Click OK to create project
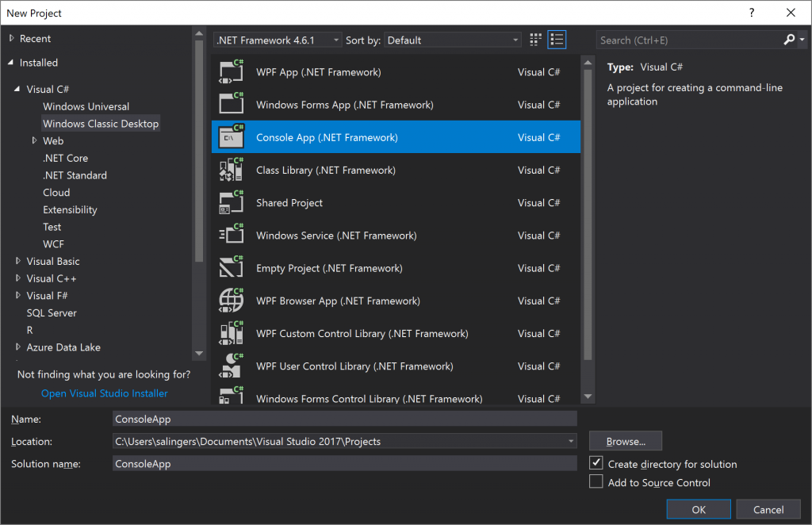 (x=699, y=509)
